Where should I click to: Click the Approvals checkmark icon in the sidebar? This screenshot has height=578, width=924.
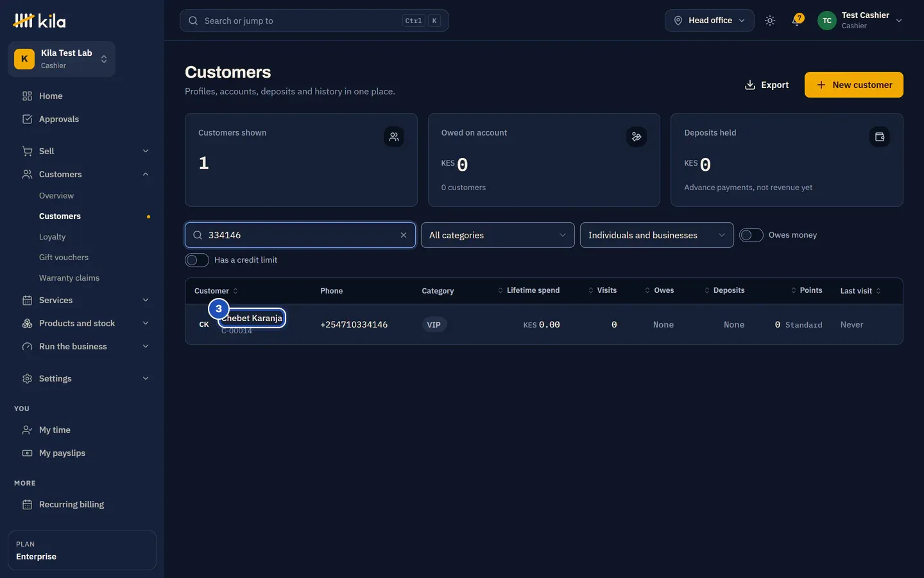27,119
